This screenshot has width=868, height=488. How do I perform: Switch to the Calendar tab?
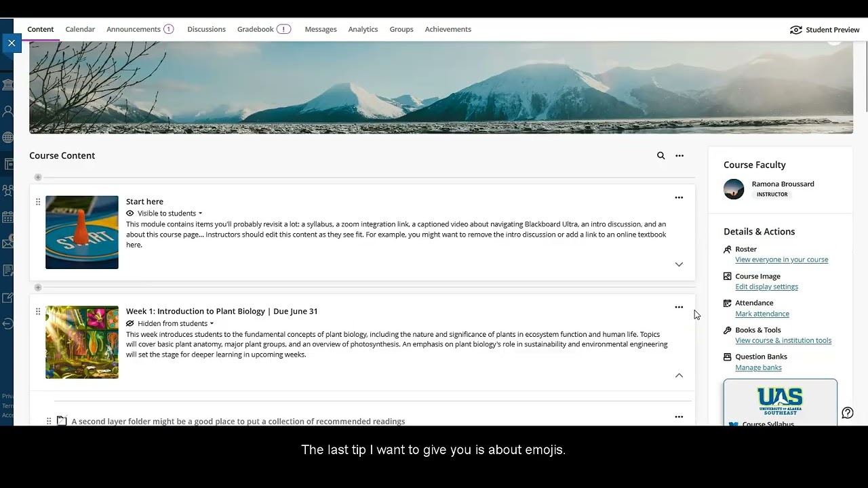tap(80, 30)
